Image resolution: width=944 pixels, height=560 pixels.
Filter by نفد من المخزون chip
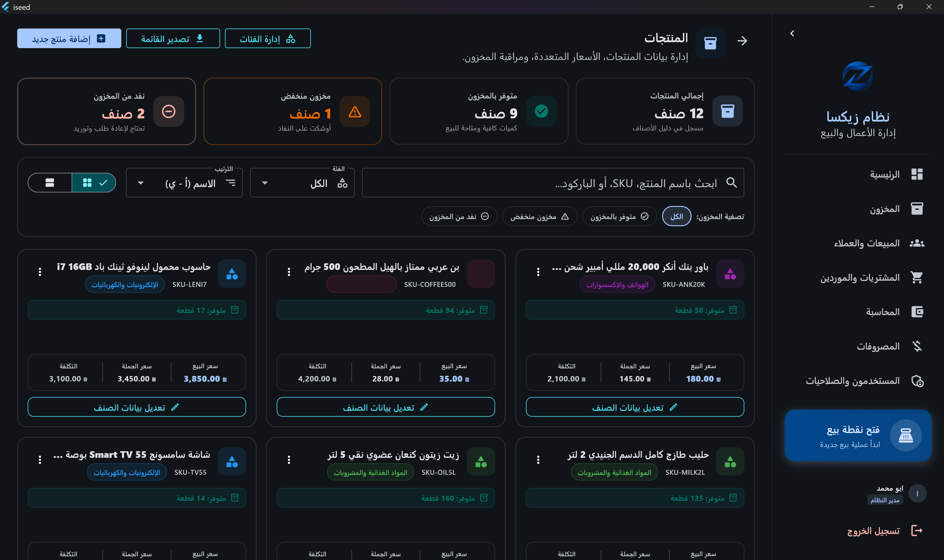459,216
